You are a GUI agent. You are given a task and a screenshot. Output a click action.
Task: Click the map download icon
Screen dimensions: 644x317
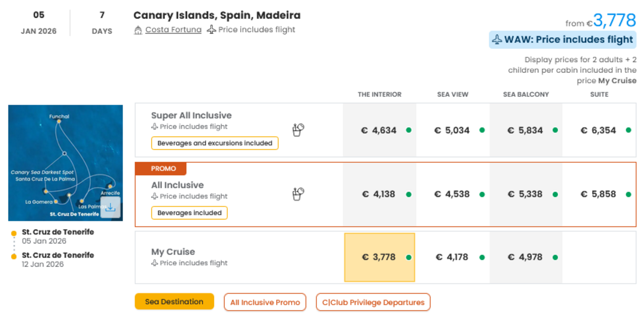click(110, 207)
